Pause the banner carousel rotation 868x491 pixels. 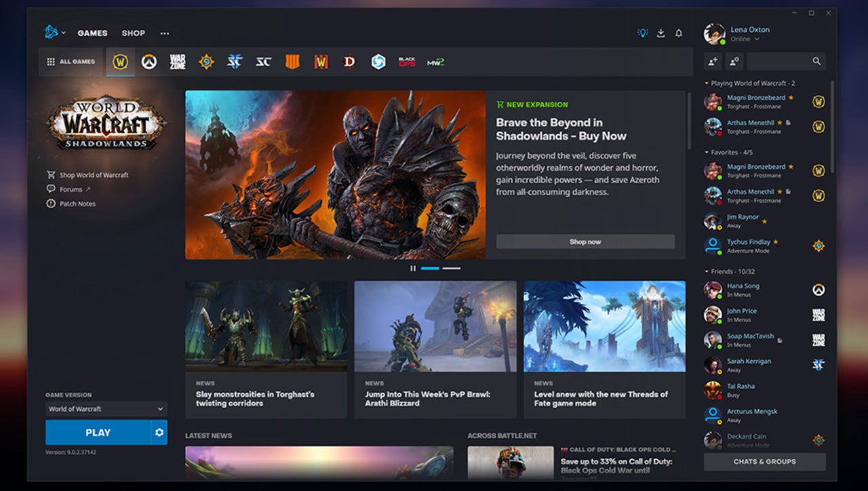click(412, 269)
